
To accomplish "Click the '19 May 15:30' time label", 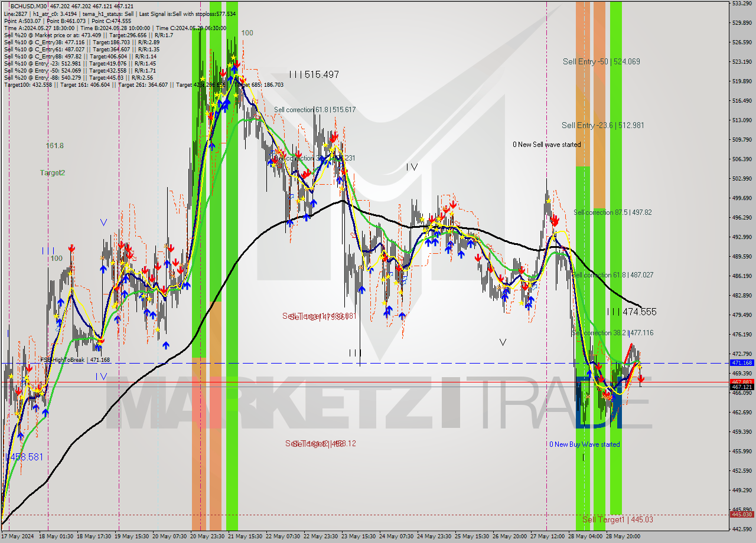I will 131,537.
